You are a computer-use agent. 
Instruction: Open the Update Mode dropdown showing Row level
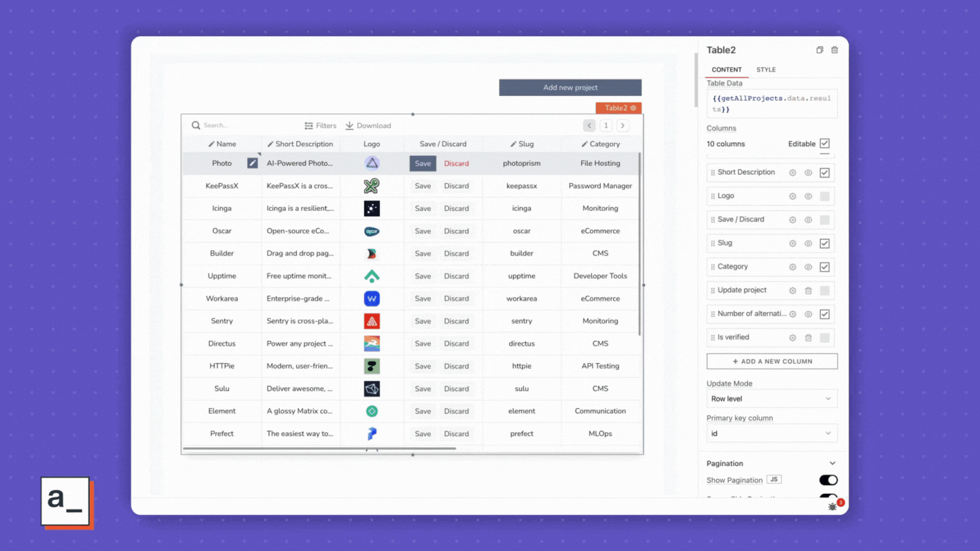(772, 399)
